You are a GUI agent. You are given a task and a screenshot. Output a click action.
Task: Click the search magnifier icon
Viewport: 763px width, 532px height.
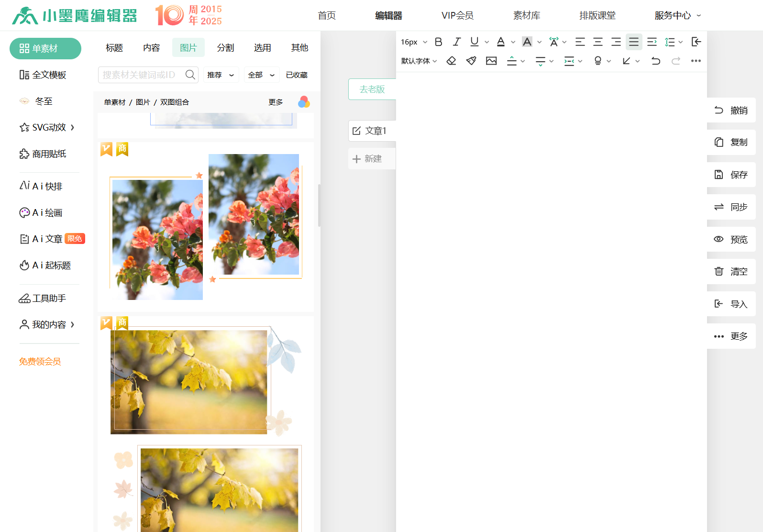click(x=190, y=75)
